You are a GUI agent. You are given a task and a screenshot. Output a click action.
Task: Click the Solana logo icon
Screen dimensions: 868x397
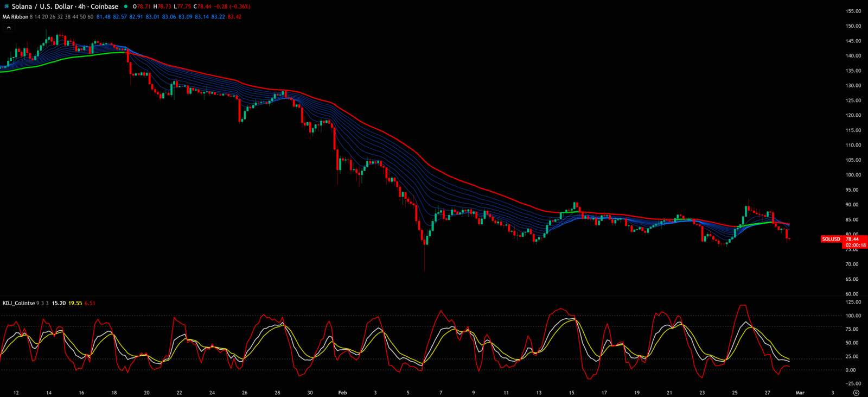6,7
